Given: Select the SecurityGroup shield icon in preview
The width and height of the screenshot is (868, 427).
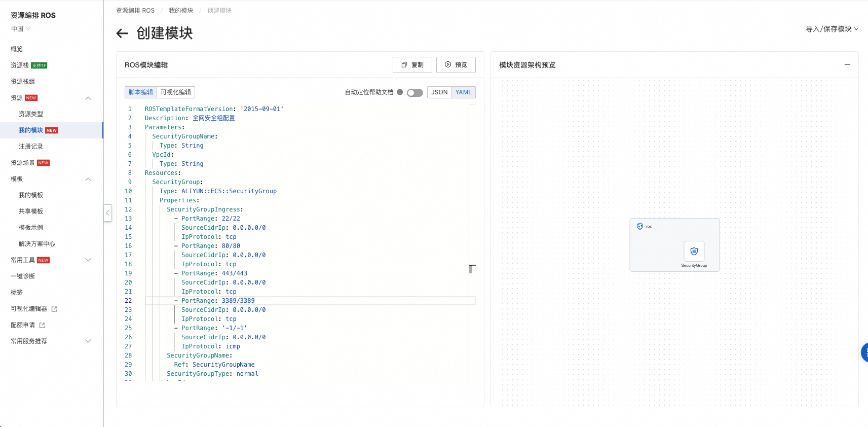Looking at the screenshot, I should pyautogui.click(x=694, y=251).
